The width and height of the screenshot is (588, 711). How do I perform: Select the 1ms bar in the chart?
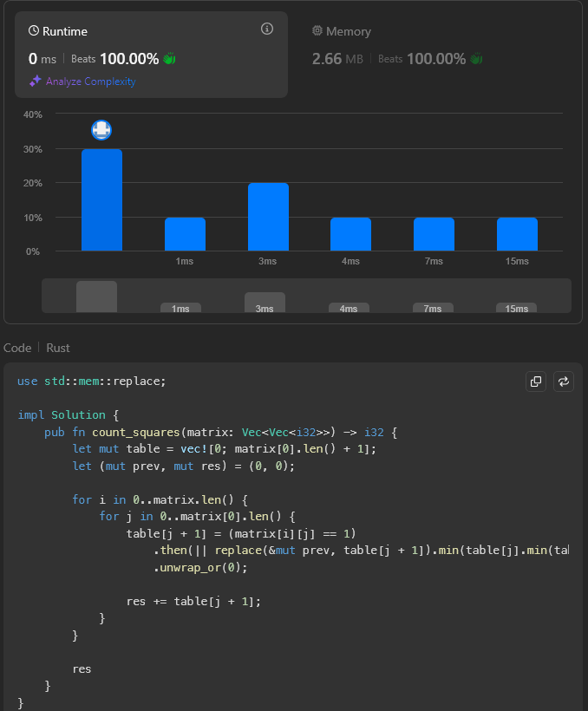pyautogui.click(x=185, y=234)
